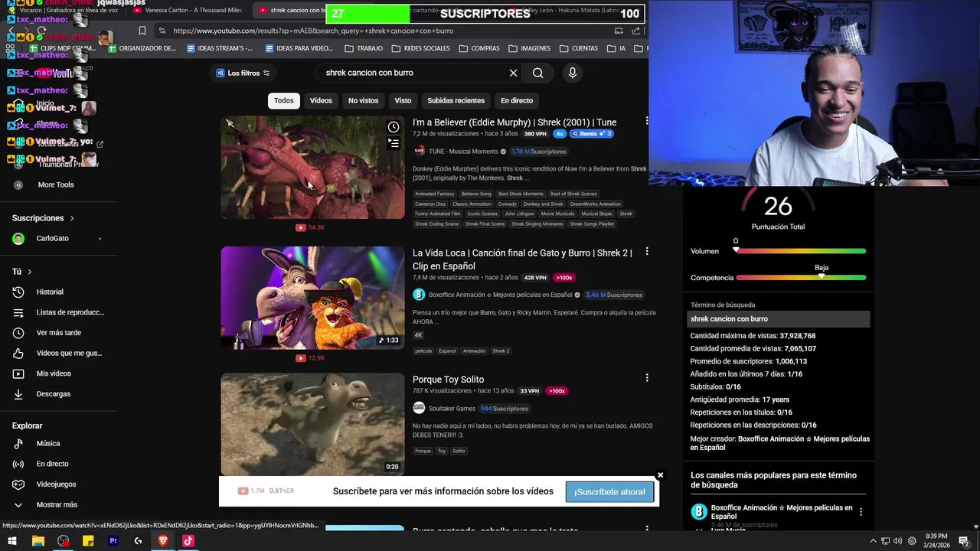Viewport: 980px width, 551px height.
Task: Visit Soultaker Games channel
Action: 452,409
